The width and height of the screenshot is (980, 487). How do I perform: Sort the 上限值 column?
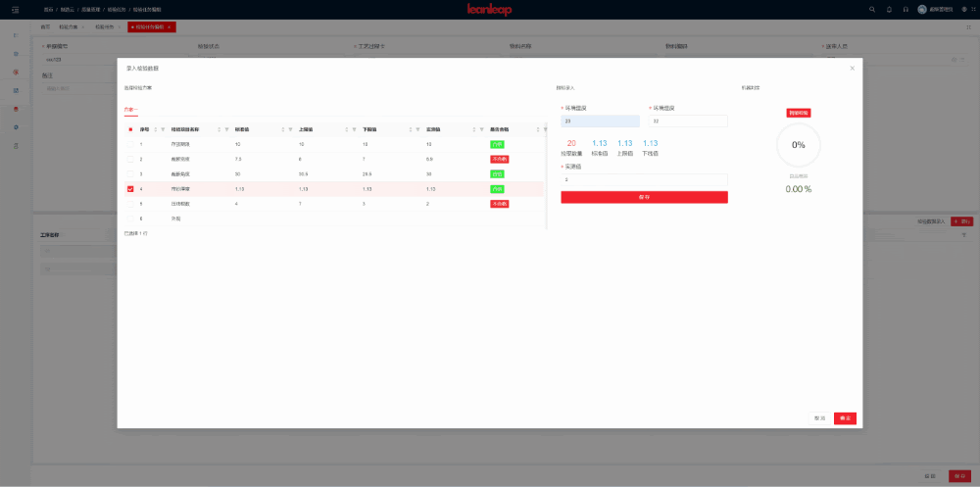[347, 129]
